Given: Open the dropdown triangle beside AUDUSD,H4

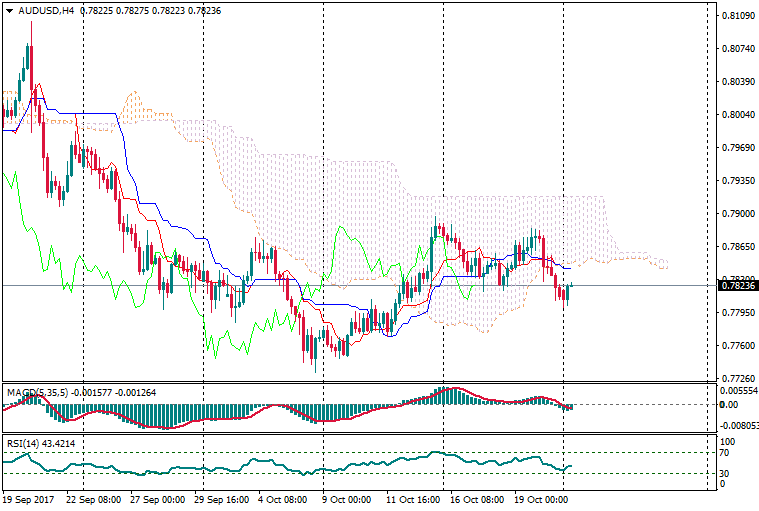Looking at the screenshot, I should 9,11.
